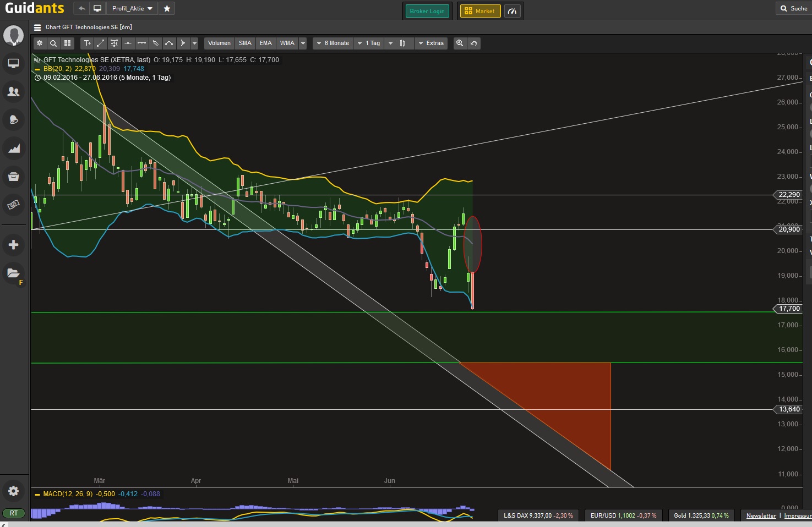Select the pitchfork channel drawing tool
812x527 pixels.
(156, 43)
